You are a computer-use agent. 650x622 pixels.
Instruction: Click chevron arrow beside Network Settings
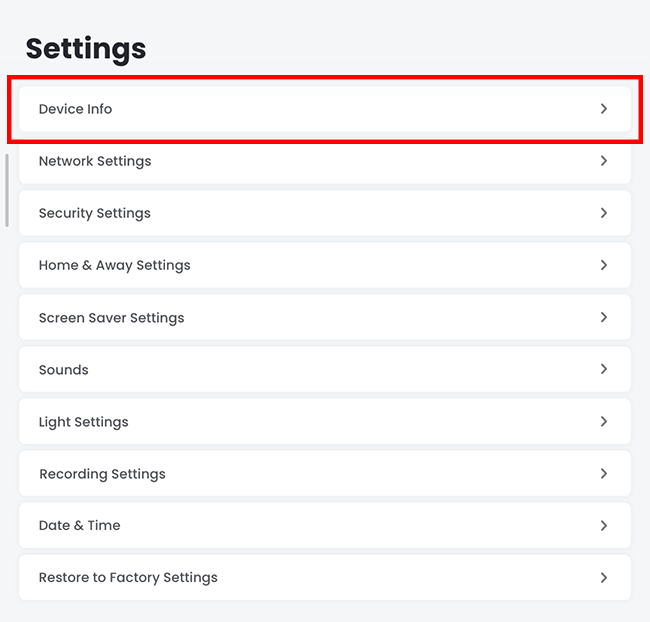(x=604, y=161)
